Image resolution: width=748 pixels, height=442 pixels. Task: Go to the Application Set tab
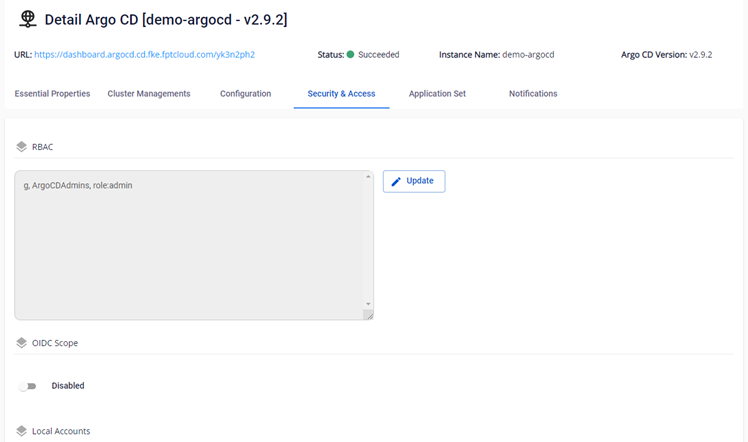tap(437, 94)
